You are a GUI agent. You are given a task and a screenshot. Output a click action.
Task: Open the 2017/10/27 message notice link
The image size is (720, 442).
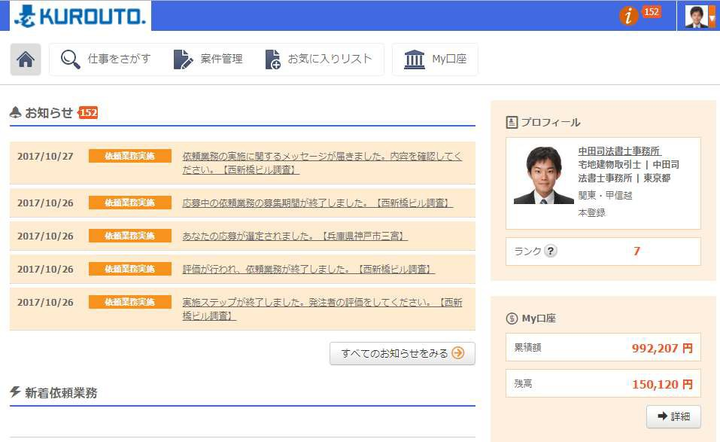point(322,163)
